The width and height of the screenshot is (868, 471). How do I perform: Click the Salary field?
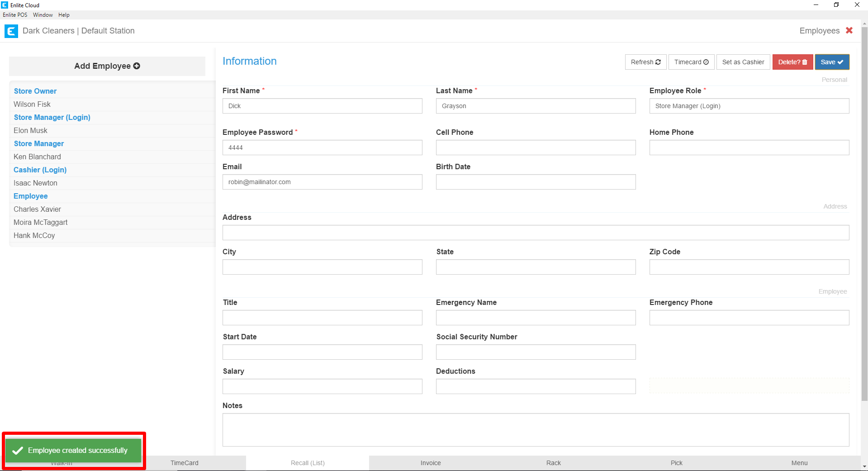323,386
